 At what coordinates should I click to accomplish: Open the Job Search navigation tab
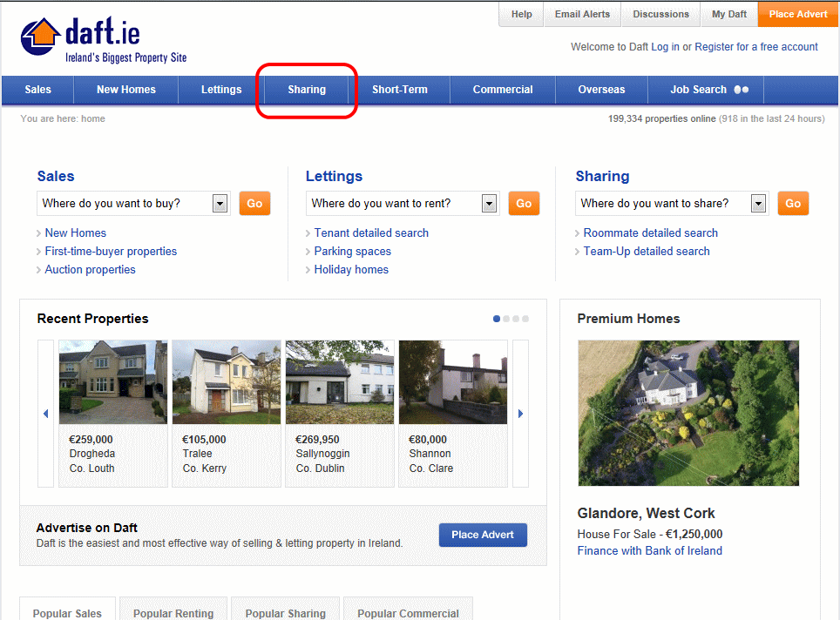(706, 90)
